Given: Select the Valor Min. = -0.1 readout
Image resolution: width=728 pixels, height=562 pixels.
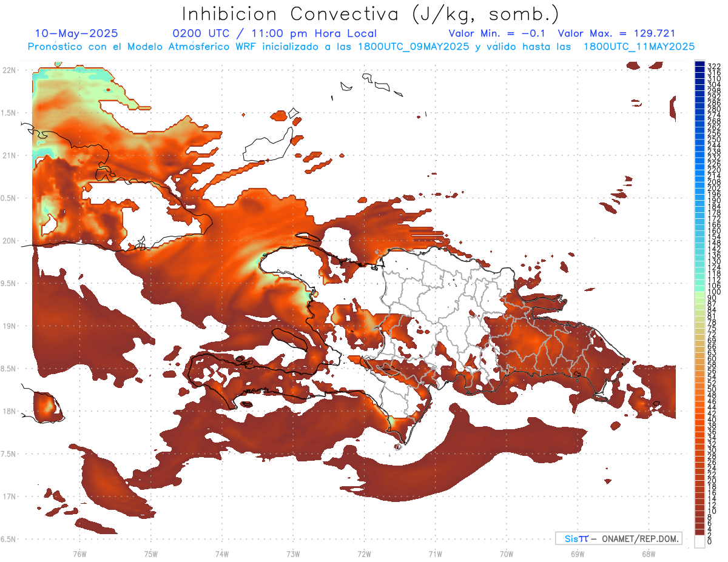Looking at the screenshot, I should tap(497, 33).
